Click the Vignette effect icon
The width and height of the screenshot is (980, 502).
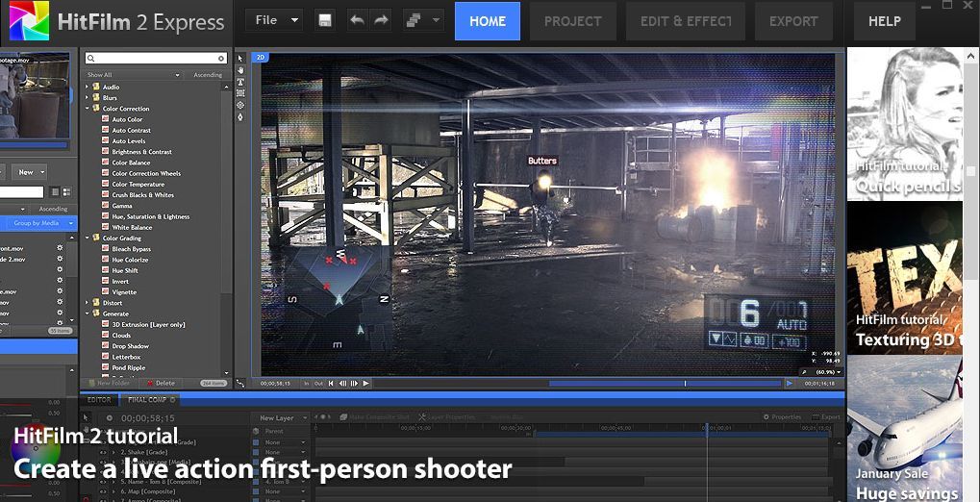(106, 292)
